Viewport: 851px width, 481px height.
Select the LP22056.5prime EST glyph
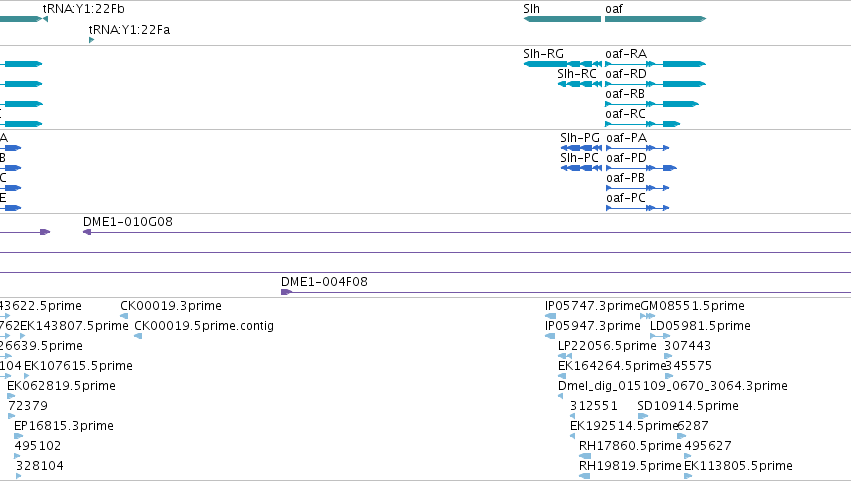pos(565,356)
